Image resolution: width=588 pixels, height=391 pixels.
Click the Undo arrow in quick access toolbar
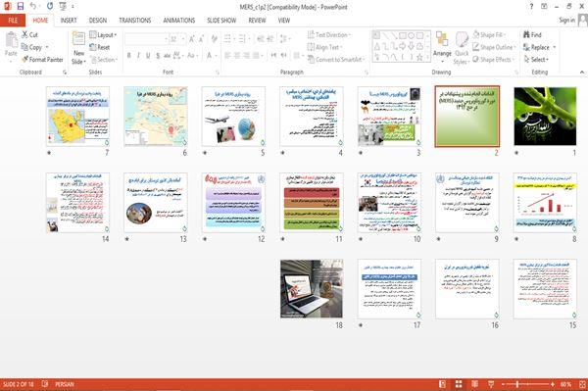[33, 6]
